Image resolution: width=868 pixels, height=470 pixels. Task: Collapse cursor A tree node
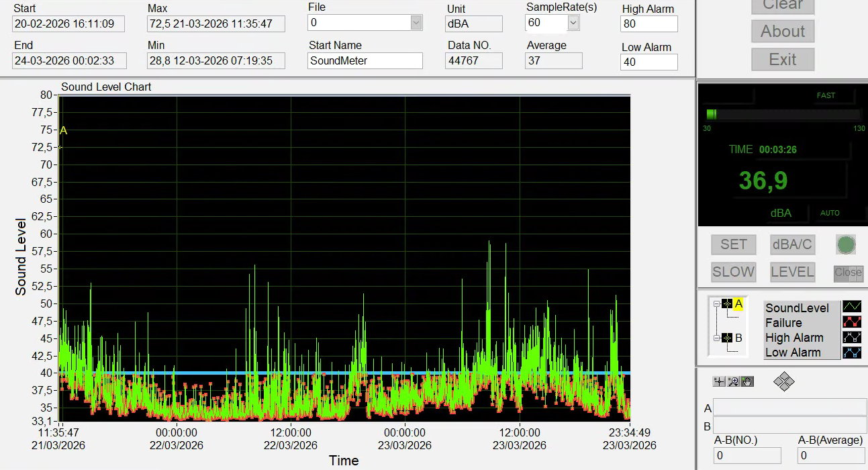tap(716, 304)
